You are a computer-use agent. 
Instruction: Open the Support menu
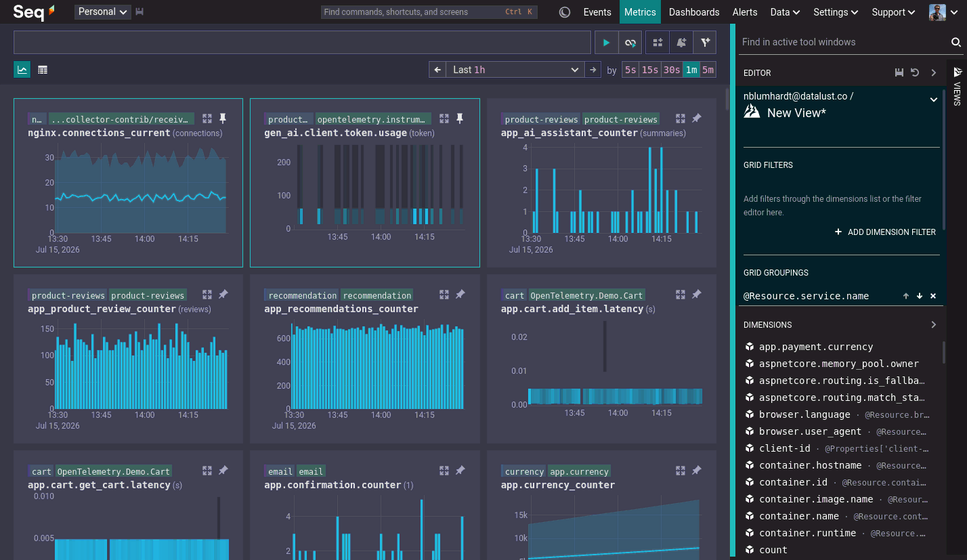894,12
